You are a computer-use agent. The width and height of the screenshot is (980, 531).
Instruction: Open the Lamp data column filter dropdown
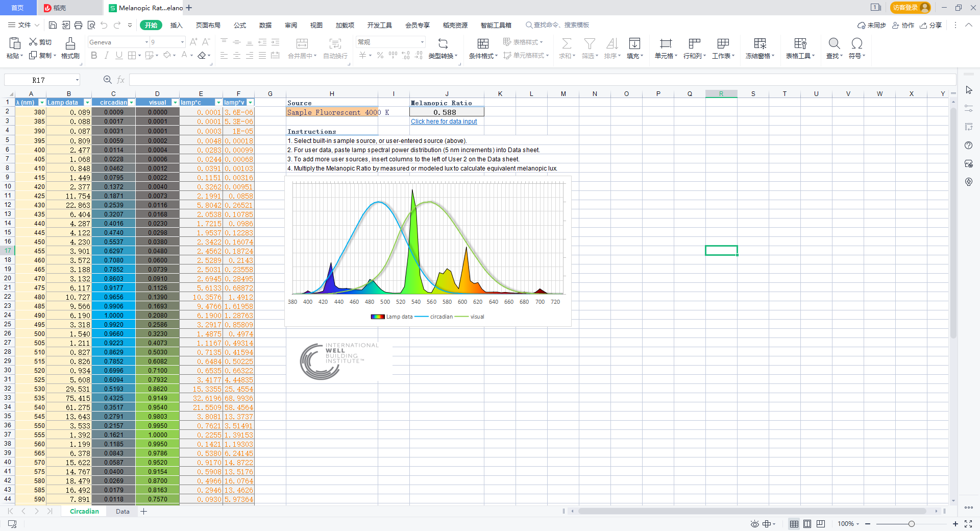point(87,103)
